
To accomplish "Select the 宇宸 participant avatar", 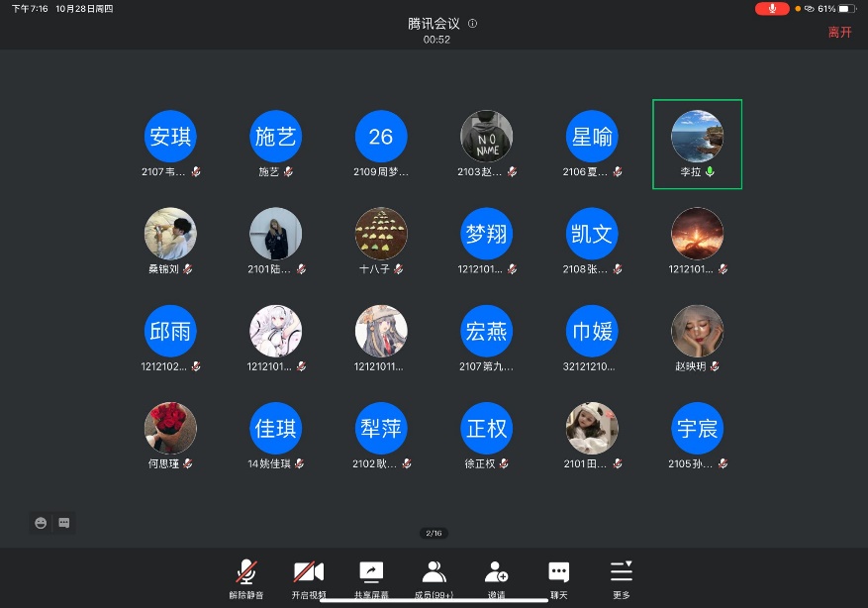I will pyautogui.click(x=697, y=428).
